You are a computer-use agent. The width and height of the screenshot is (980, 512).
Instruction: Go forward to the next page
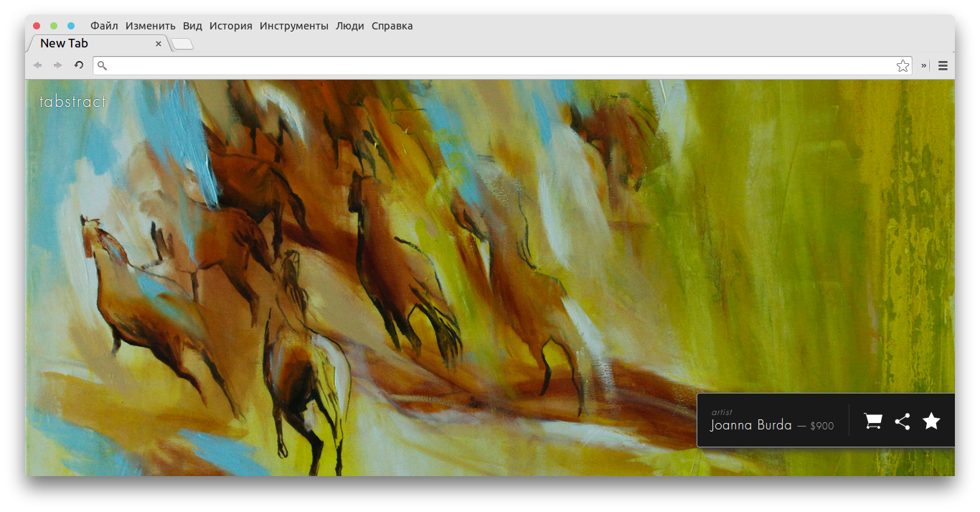(x=58, y=65)
